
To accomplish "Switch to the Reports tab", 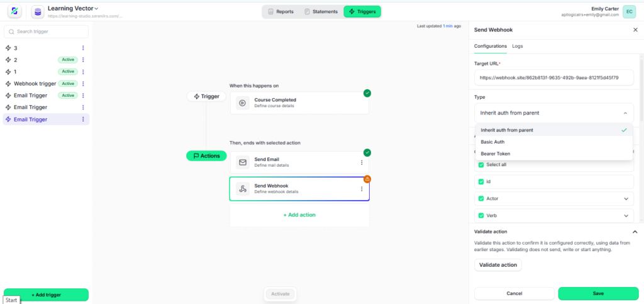I will pyautogui.click(x=281, y=11).
